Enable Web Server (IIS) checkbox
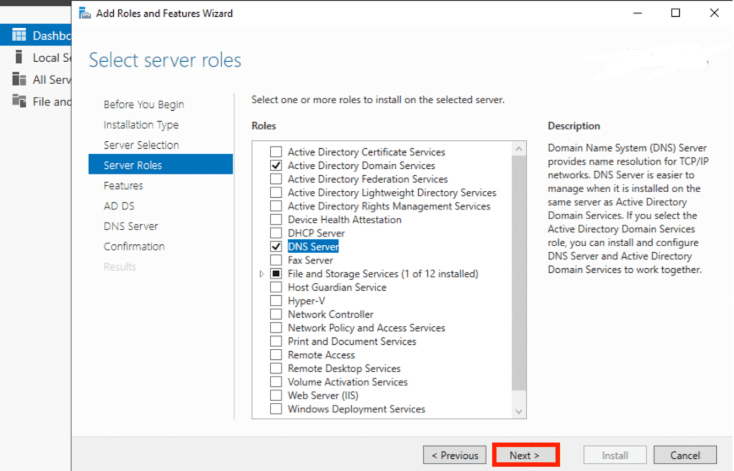The width and height of the screenshot is (734, 471). pos(276,396)
